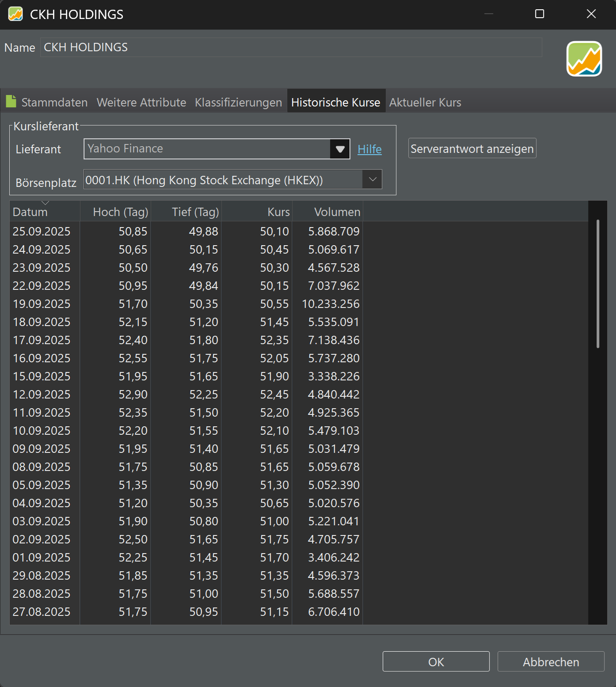Select the Klassifizierungen tab
This screenshot has height=687, width=616.
(238, 102)
